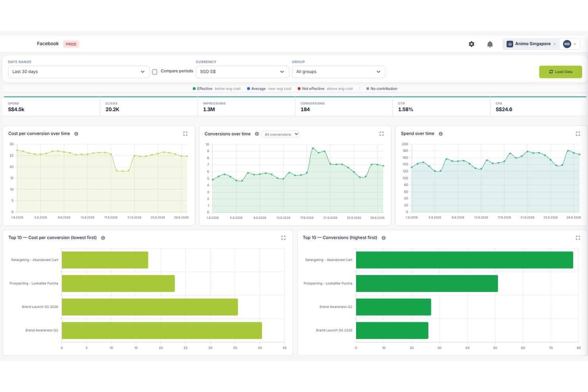Click the blue Average legend swatch
Viewport: 588px width, 392px height.
tap(249, 89)
